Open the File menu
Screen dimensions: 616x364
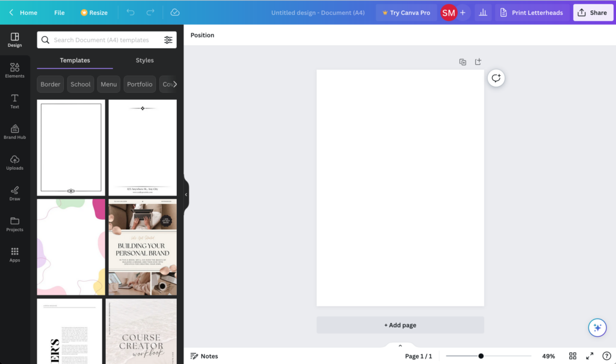[x=60, y=13]
